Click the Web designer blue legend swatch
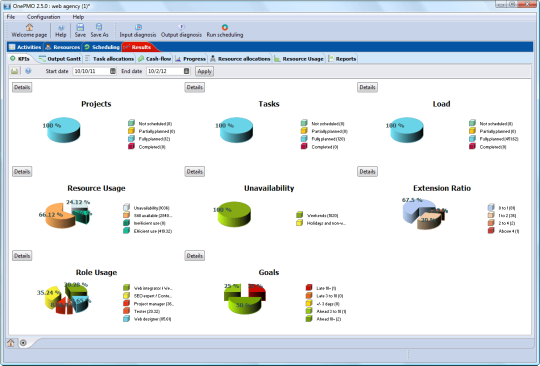Screen dimensions: 540x366 click(x=126, y=319)
